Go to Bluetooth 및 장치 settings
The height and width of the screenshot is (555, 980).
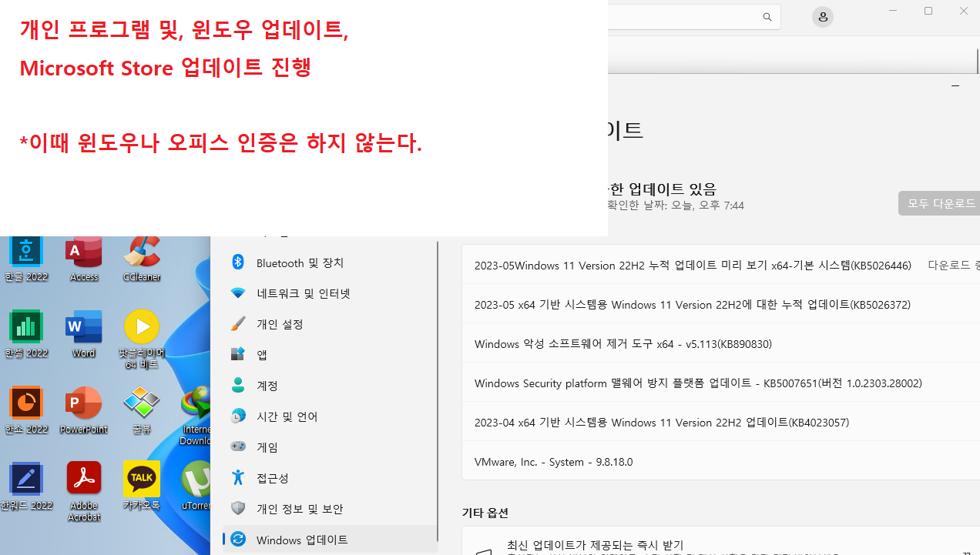330,262
